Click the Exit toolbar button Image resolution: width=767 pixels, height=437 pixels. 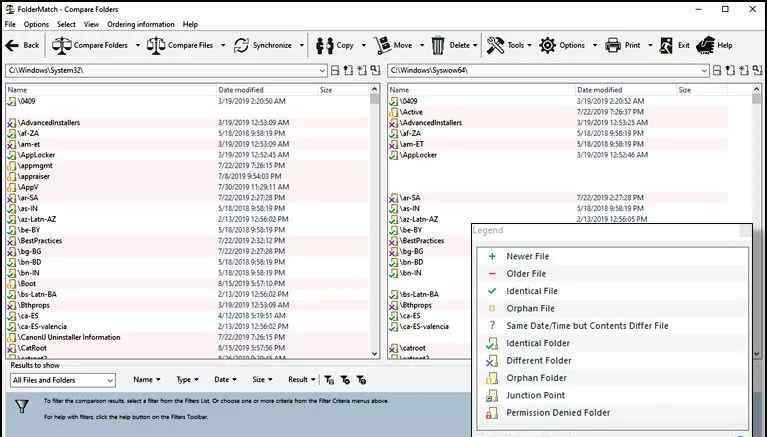674,45
